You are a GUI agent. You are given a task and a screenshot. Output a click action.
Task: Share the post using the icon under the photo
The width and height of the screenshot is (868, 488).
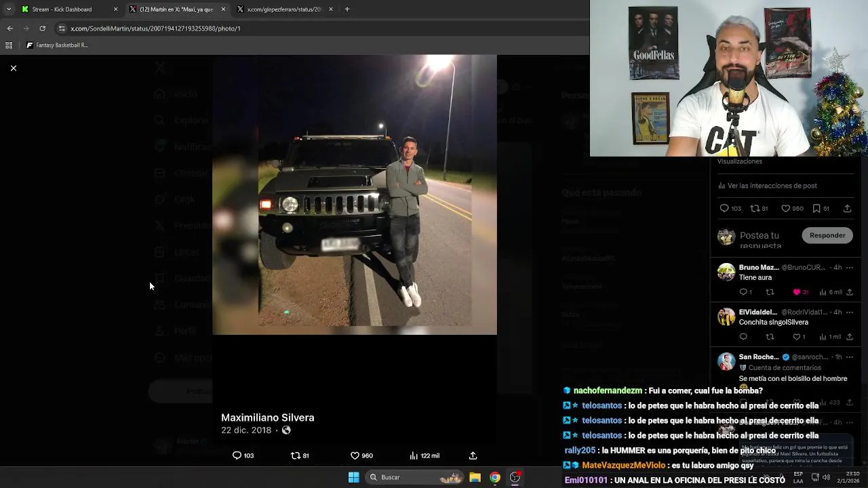click(x=473, y=455)
